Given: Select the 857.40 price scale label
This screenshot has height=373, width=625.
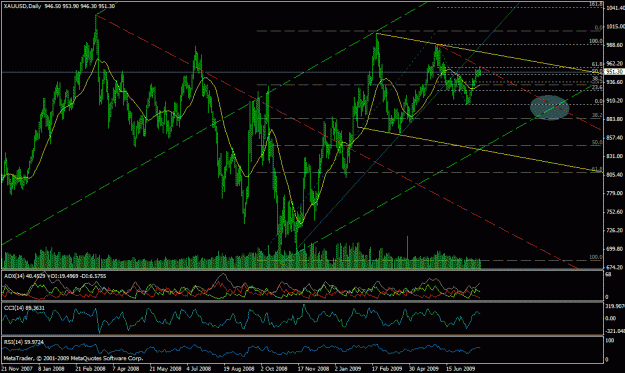Looking at the screenshot, I should (x=615, y=138).
